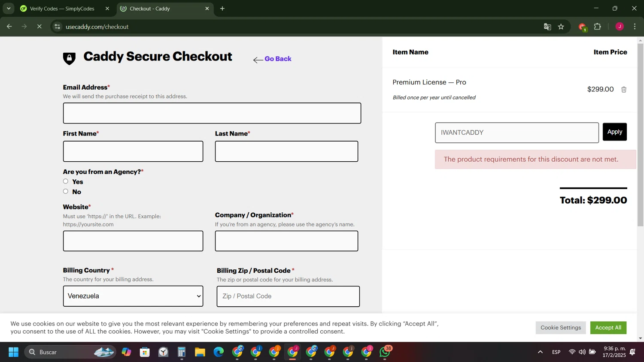Click the Go Back arrow link
This screenshot has width=644, height=362.
272,59
